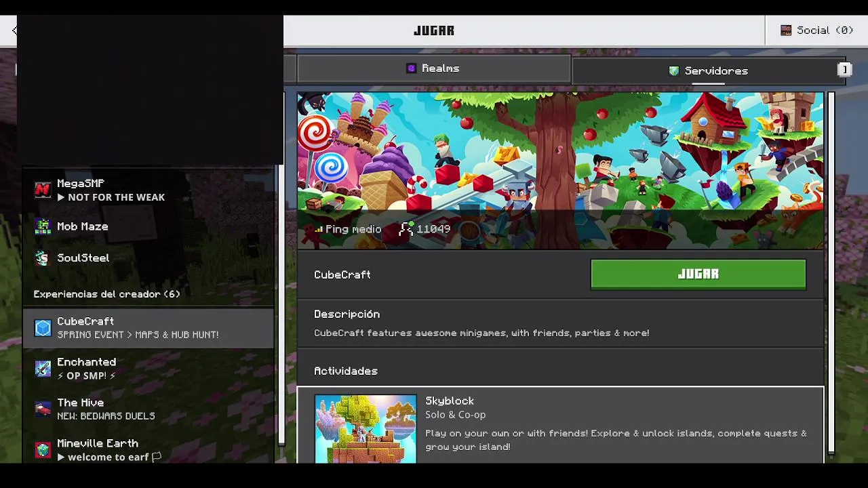
Task: Click the ping signal bars icon
Action: pyautogui.click(x=318, y=229)
